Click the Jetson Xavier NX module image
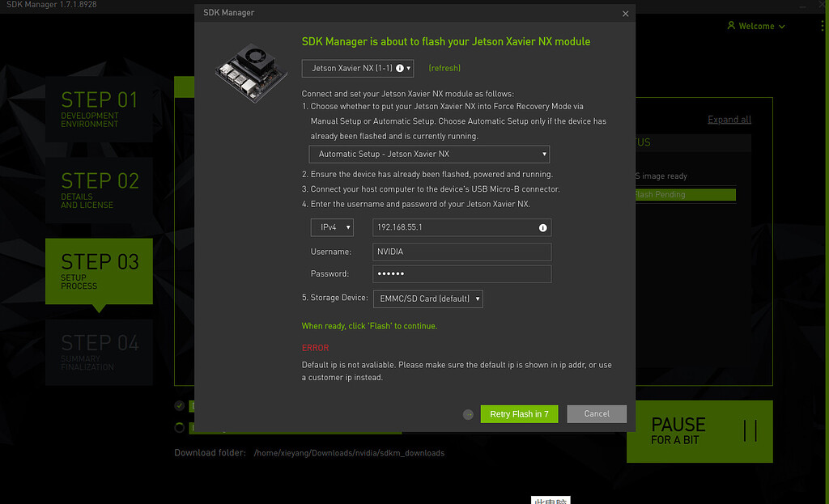The width and height of the screenshot is (829, 504). 251,73
